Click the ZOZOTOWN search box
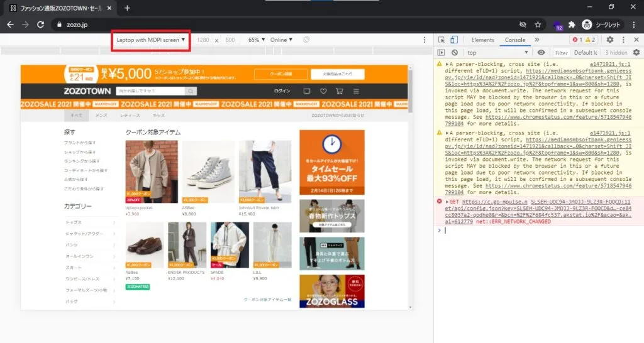This screenshot has width=644, height=343. pos(150,91)
